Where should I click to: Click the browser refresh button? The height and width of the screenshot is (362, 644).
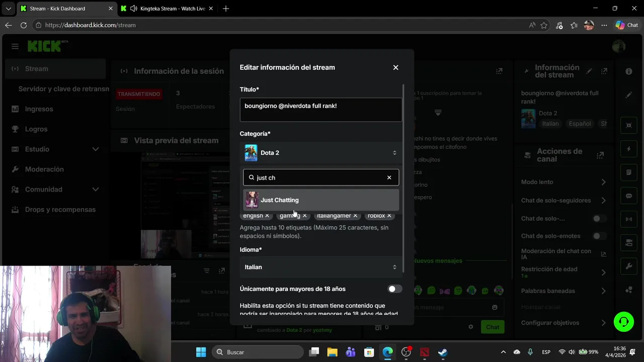[x=23, y=25]
